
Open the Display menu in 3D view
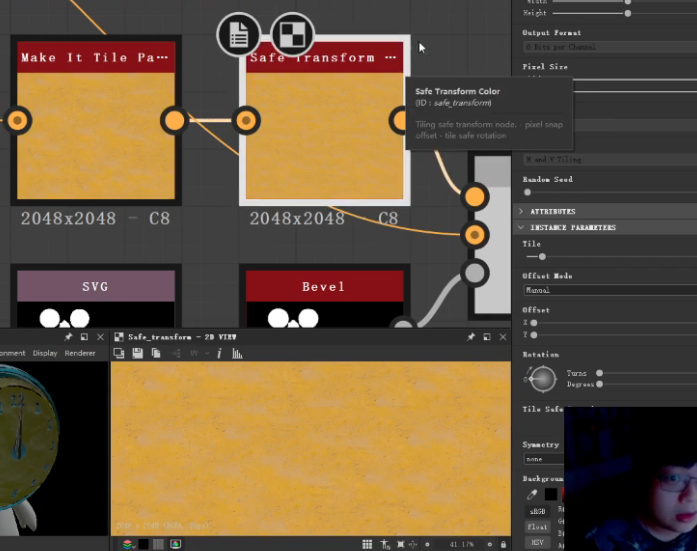pos(45,353)
